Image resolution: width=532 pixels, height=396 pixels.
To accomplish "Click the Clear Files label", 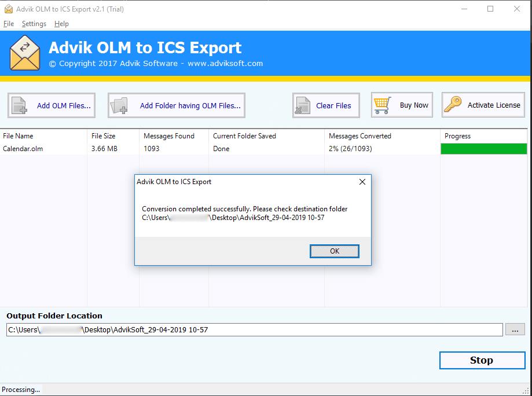I will (333, 105).
